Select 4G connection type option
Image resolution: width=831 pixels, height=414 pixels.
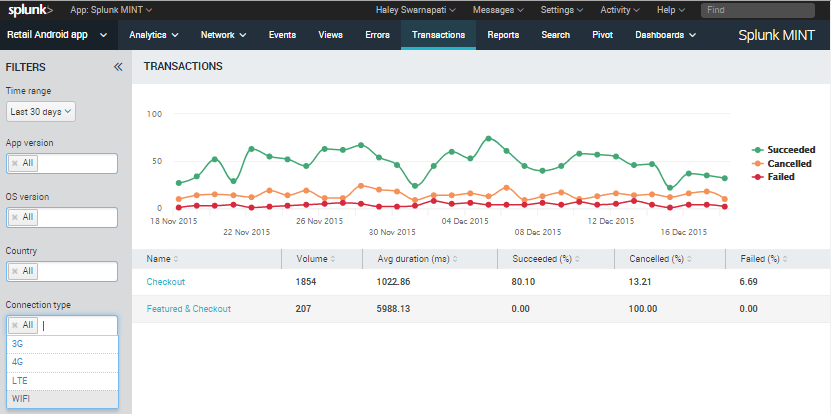tap(63, 362)
